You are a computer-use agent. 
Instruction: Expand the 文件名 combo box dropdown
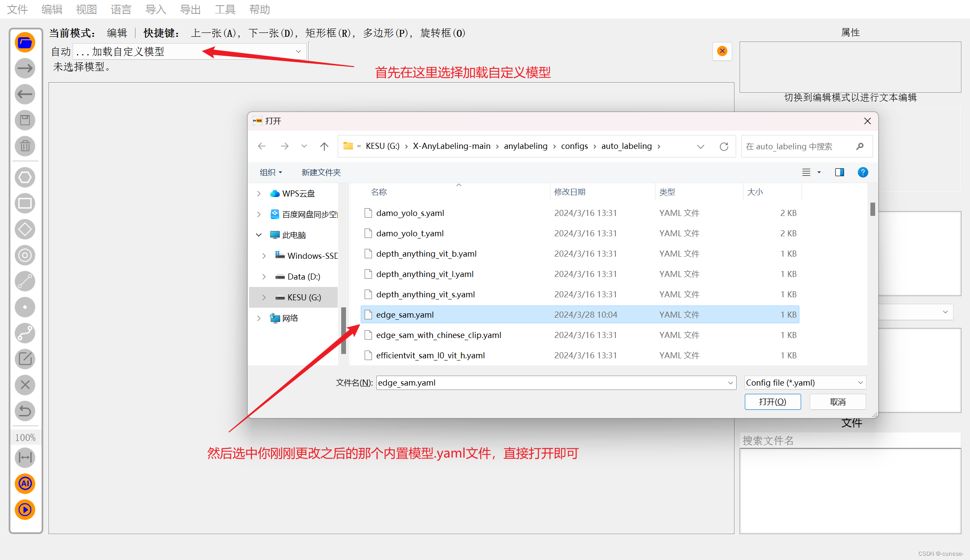(729, 383)
